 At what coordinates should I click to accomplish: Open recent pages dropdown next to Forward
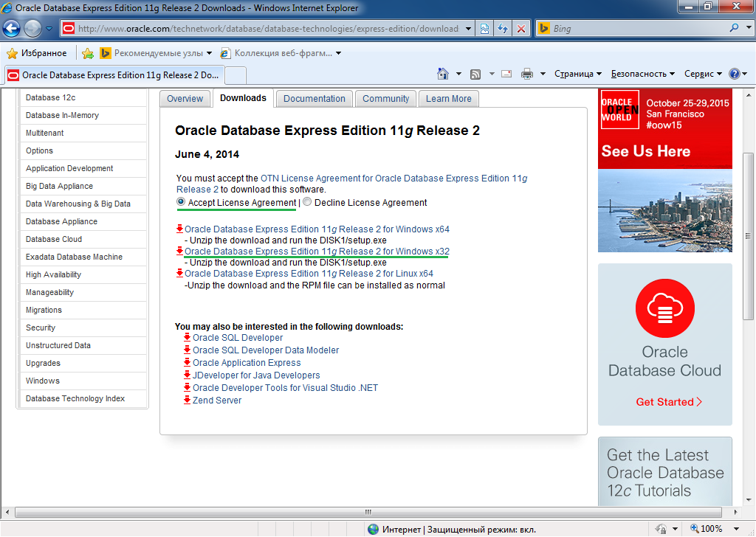(x=49, y=29)
